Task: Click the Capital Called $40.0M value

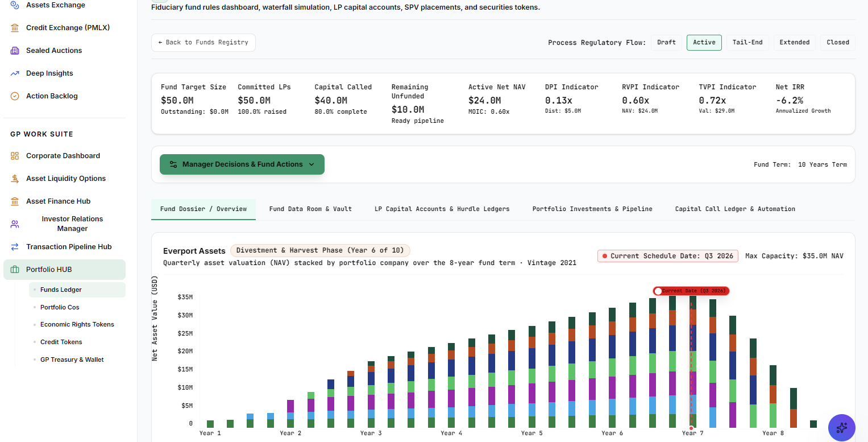Action: (x=331, y=100)
